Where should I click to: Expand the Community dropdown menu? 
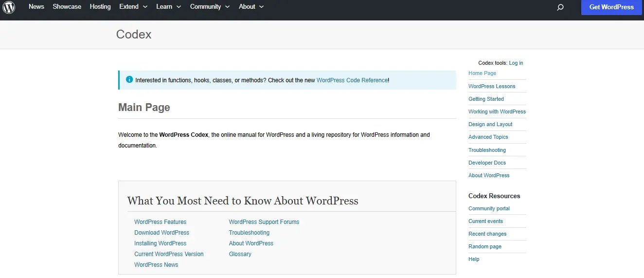click(x=210, y=7)
